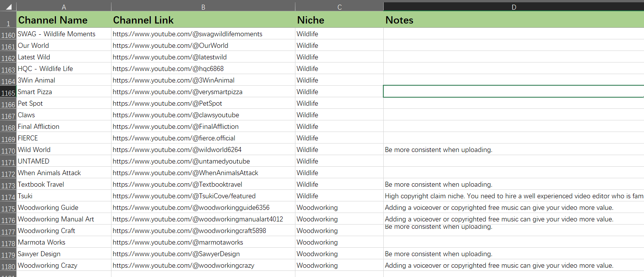
Task: Select the HQC - Wildlife Life cell
Action: click(x=64, y=68)
